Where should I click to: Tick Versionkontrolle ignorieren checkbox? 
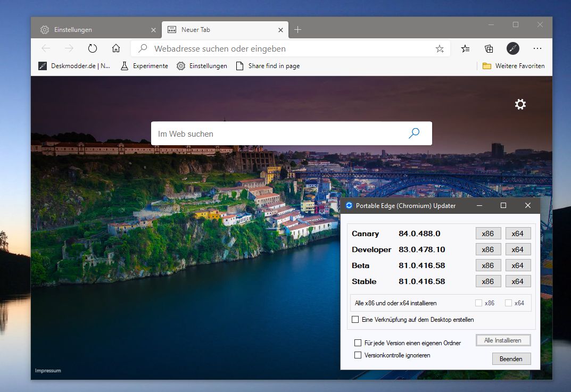pyautogui.click(x=358, y=355)
